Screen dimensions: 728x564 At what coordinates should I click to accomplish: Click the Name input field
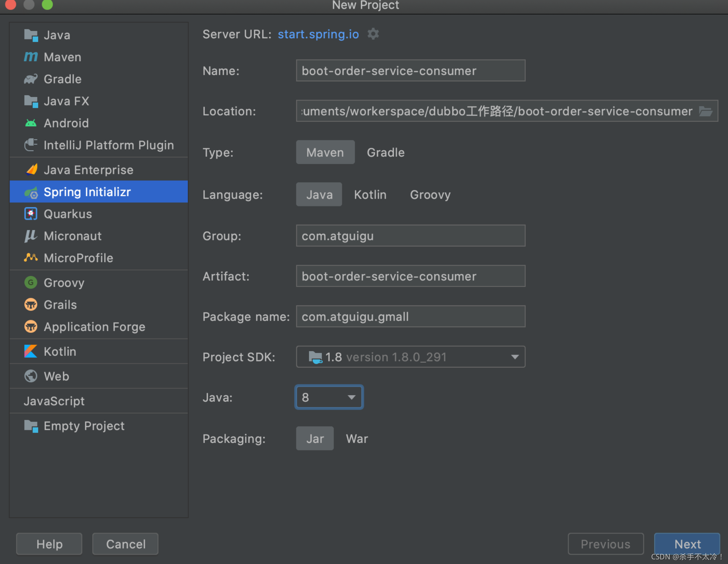[411, 71]
